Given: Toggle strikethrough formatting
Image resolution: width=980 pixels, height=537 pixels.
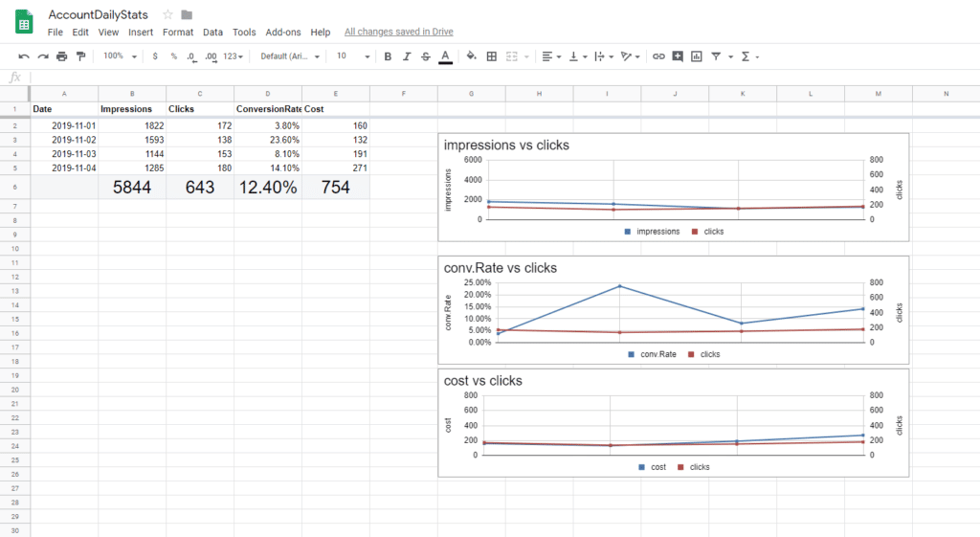Looking at the screenshot, I should 426,56.
